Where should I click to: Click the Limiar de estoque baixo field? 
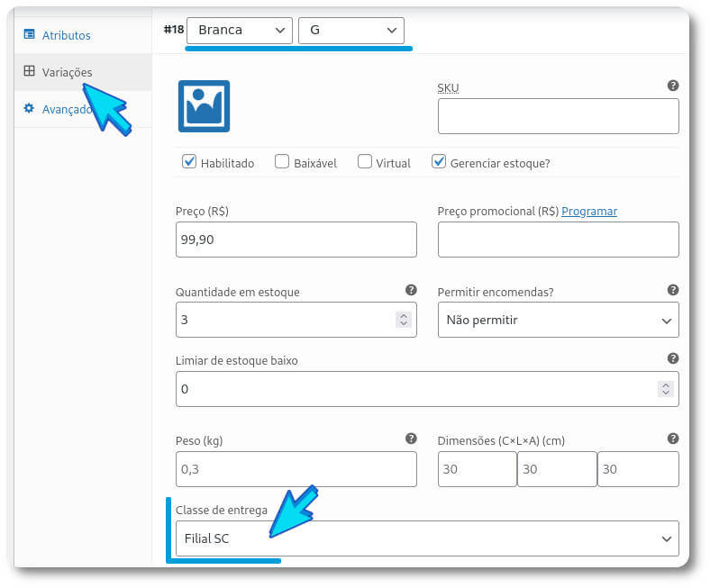pos(427,389)
